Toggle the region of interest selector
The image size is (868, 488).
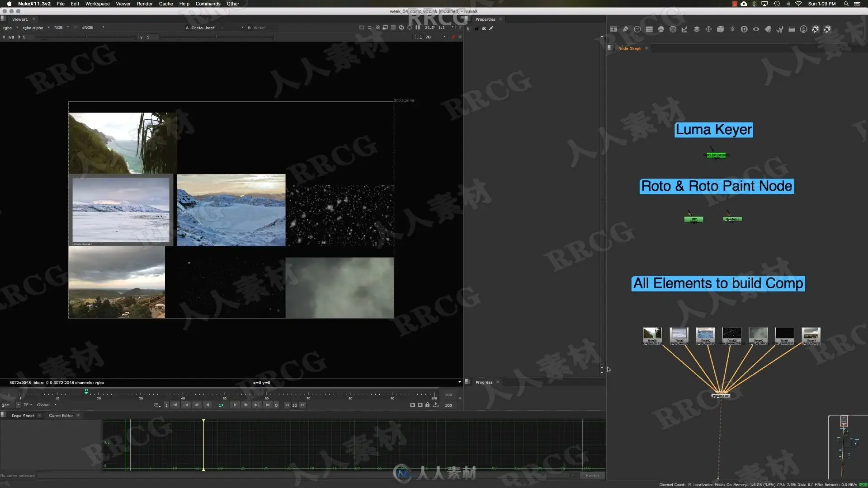[418, 37]
